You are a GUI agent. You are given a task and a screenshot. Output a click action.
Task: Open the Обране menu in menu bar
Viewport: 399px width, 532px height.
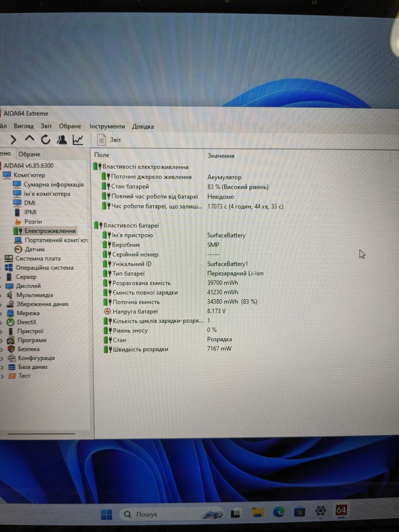pyautogui.click(x=70, y=126)
